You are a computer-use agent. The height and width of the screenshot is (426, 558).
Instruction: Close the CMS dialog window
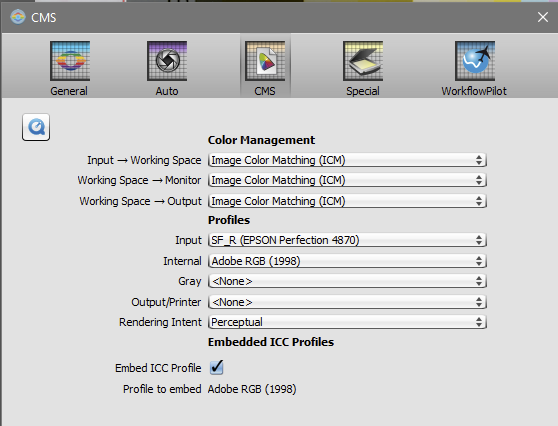point(543,17)
